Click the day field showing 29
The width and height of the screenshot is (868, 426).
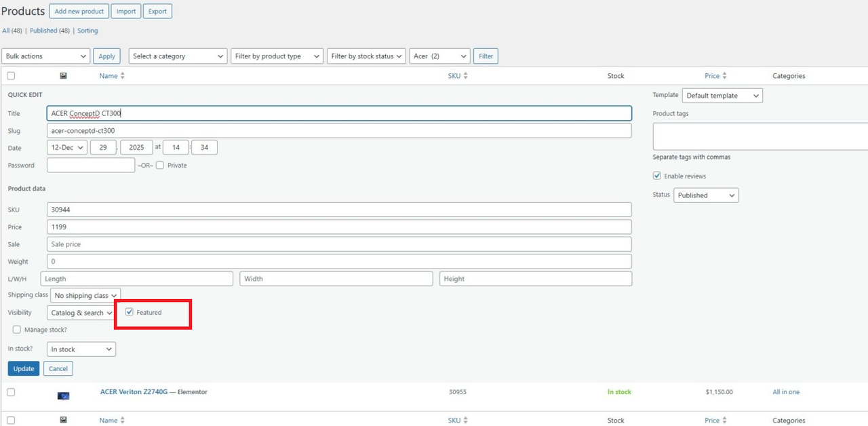[x=103, y=147]
